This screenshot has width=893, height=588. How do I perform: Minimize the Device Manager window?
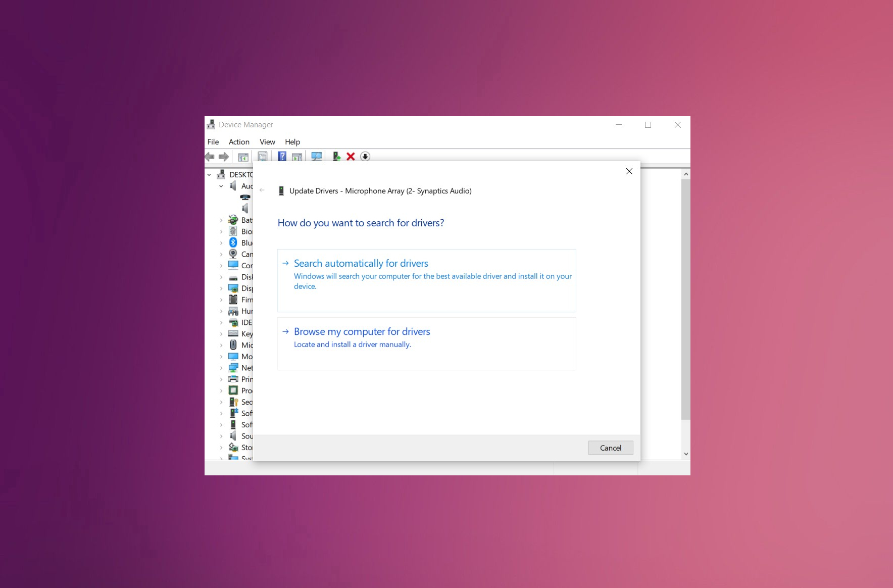pos(619,125)
